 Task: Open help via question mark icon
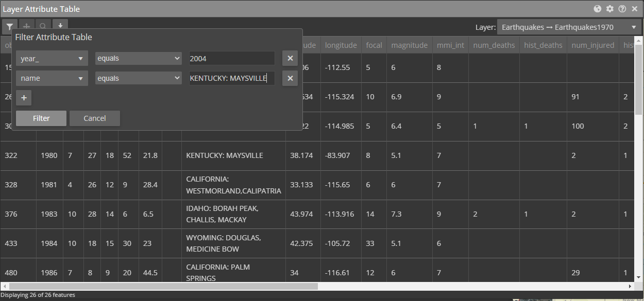(x=622, y=9)
